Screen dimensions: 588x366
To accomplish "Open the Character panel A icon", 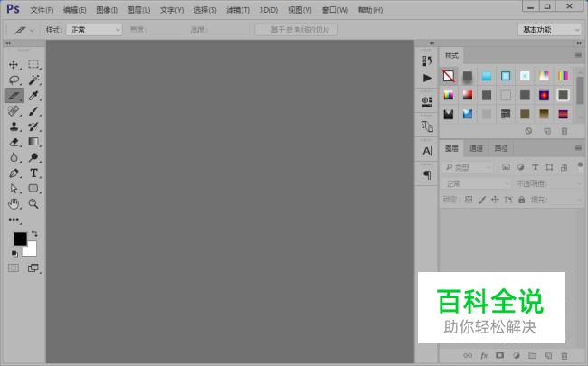I will pyautogui.click(x=427, y=151).
